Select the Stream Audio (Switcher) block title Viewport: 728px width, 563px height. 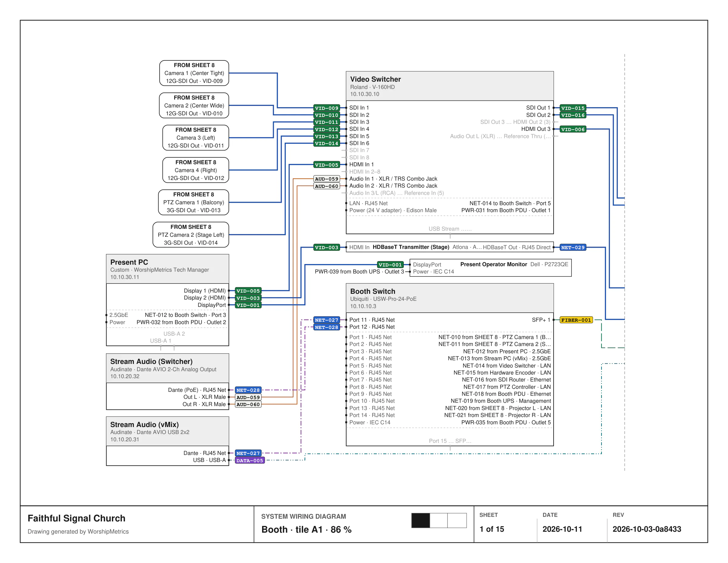[x=151, y=361]
